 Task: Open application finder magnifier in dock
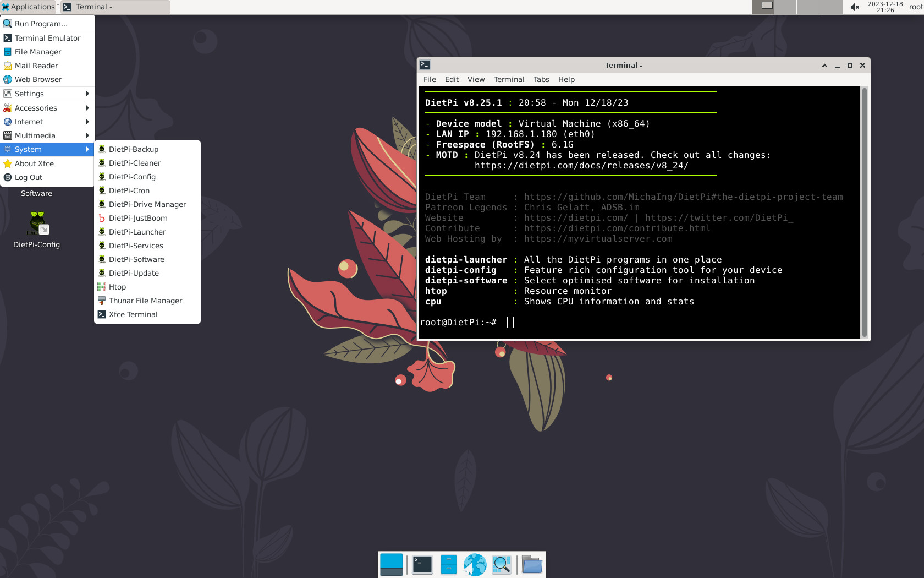[x=502, y=565]
